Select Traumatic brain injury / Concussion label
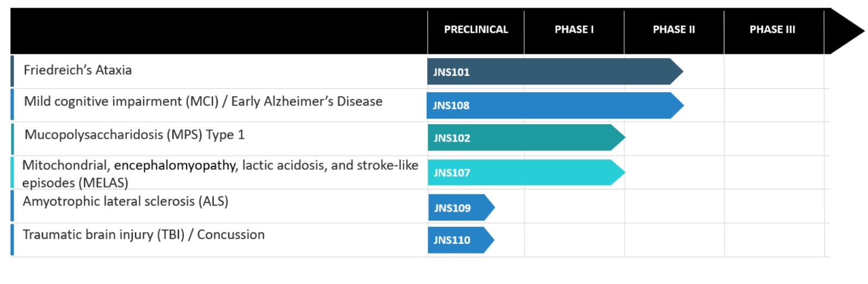This screenshot has height=284, width=868. click(x=143, y=235)
